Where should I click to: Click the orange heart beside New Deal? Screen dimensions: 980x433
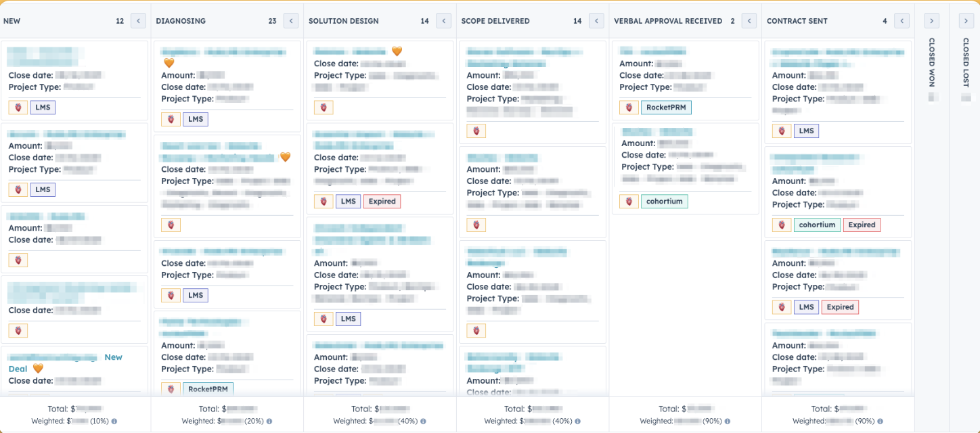(x=38, y=369)
